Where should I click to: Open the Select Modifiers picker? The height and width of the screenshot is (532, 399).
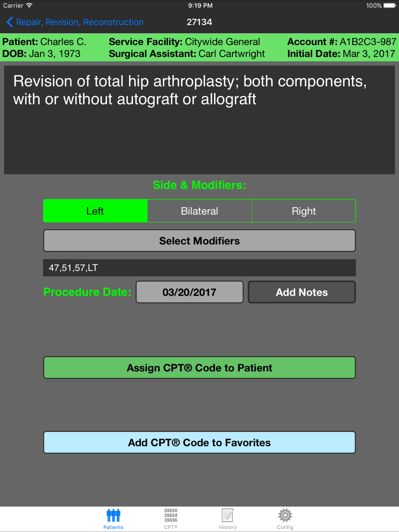click(x=199, y=241)
